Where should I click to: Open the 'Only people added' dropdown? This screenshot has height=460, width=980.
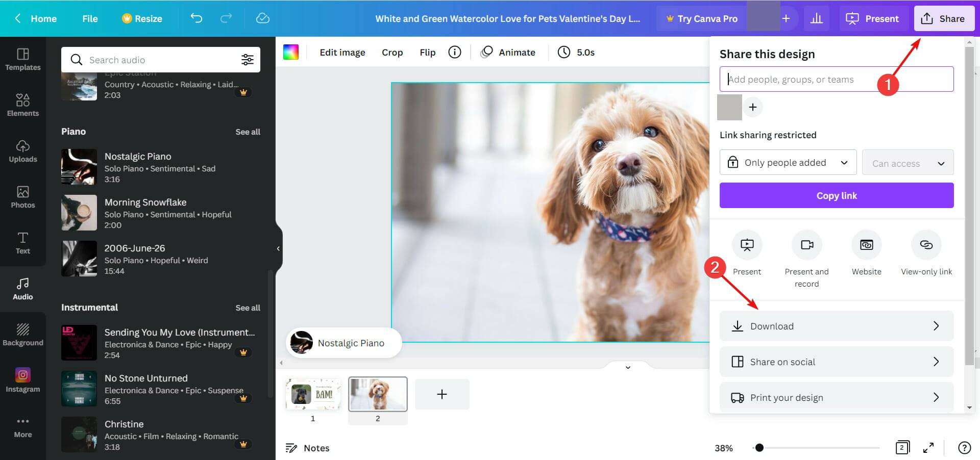tap(788, 162)
